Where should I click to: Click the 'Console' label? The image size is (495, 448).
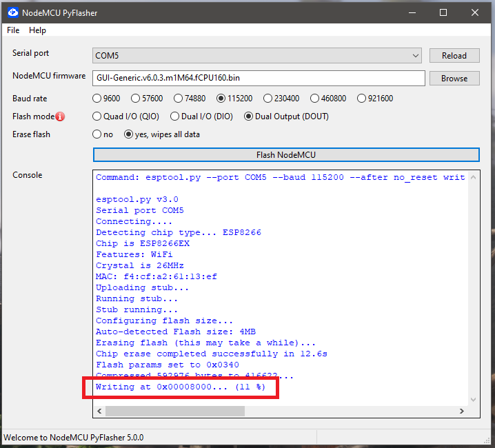tap(28, 175)
